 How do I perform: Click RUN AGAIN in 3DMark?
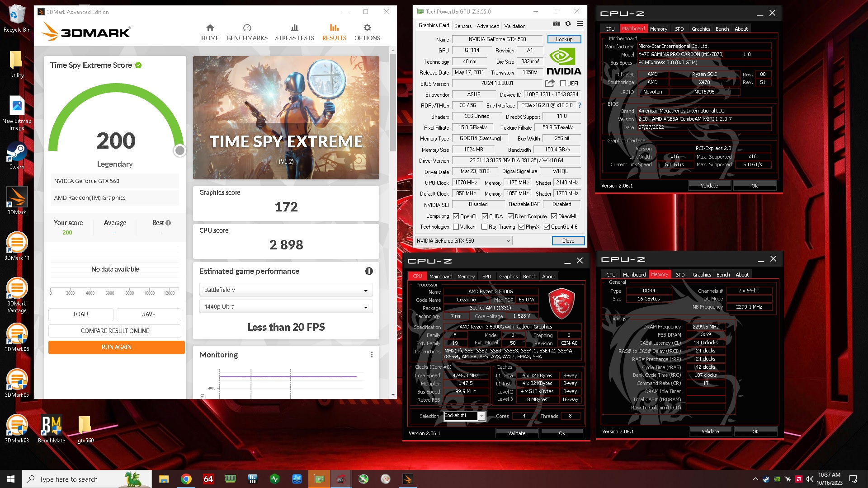(x=116, y=347)
